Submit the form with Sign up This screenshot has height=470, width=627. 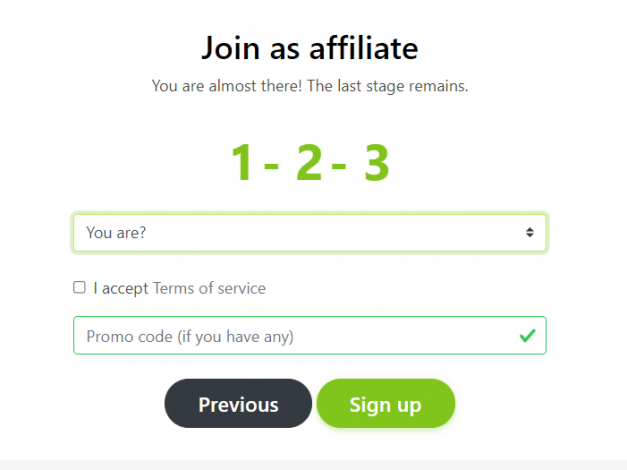[386, 404]
